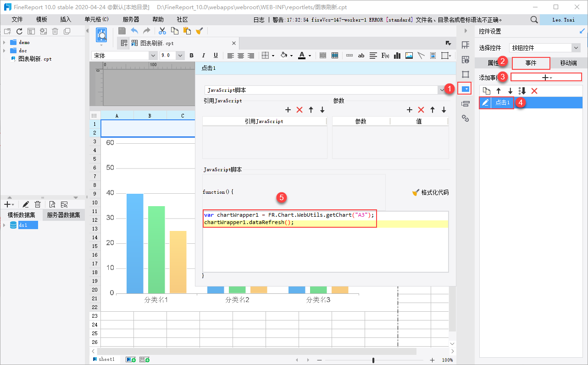Image resolution: width=588 pixels, height=365 pixels.
Task: Toggle bold text formatting
Action: pyautogui.click(x=192, y=56)
